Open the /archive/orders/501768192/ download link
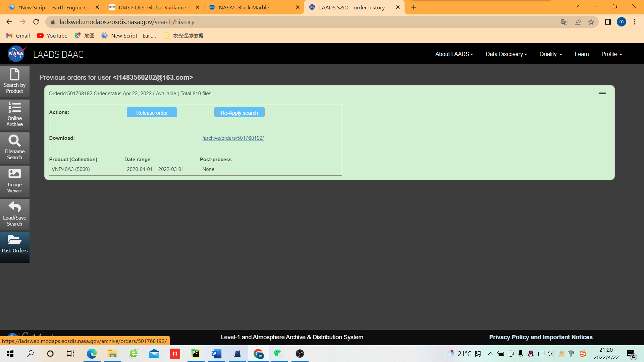The image size is (644, 362). [x=233, y=138]
